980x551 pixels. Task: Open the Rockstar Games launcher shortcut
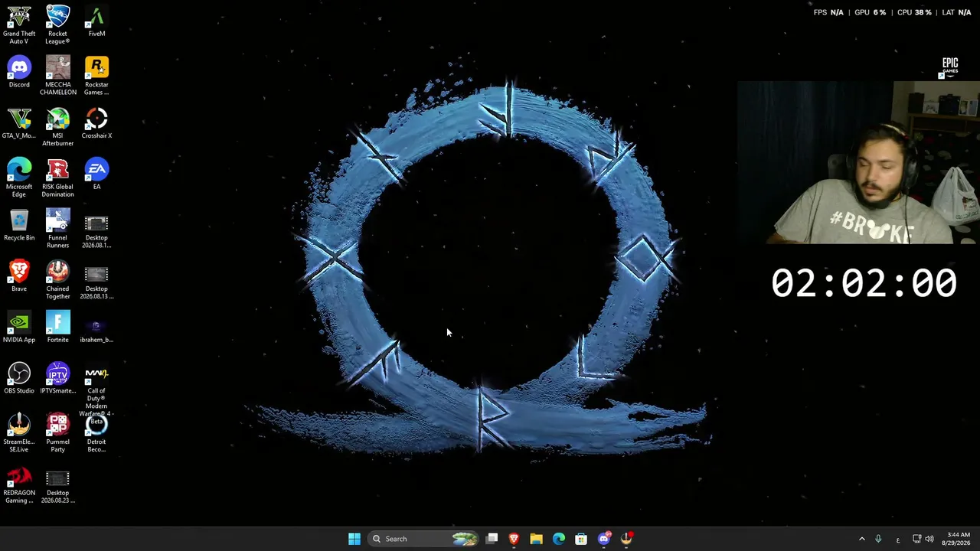(96, 76)
